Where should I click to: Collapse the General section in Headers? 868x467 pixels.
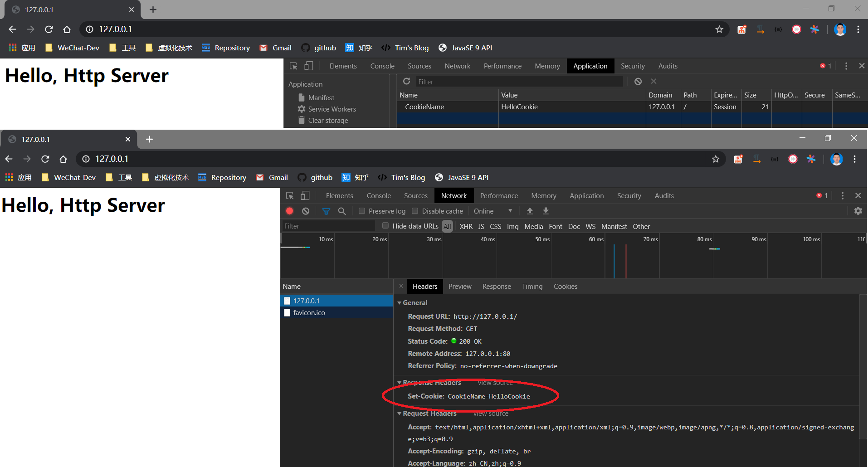pos(400,303)
